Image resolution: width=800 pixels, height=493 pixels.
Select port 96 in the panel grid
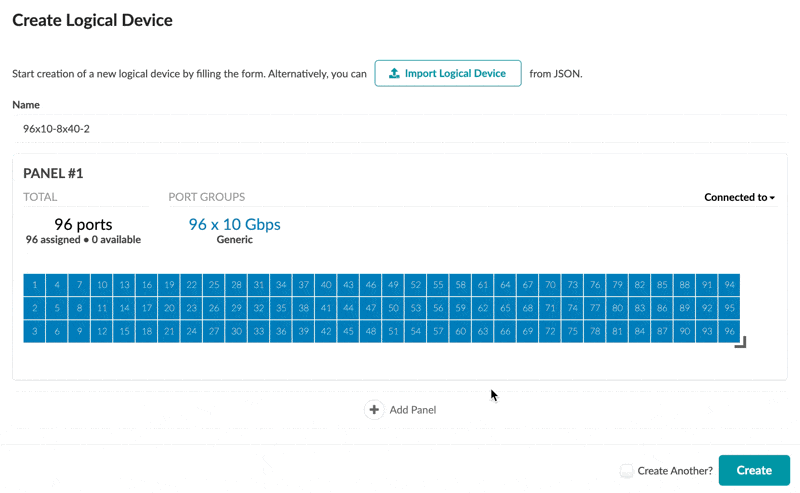pos(730,332)
